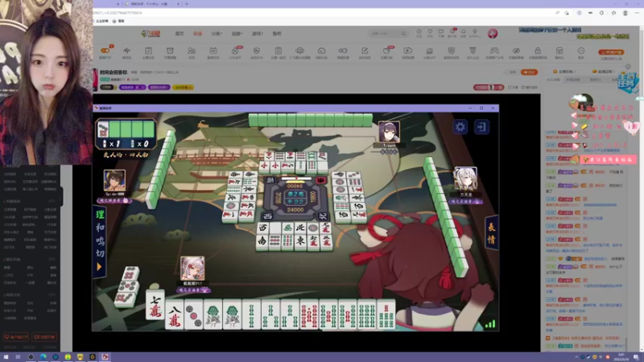Open the two-people toolbar icon
The image size is (644, 362).
(x=192, y=51)
